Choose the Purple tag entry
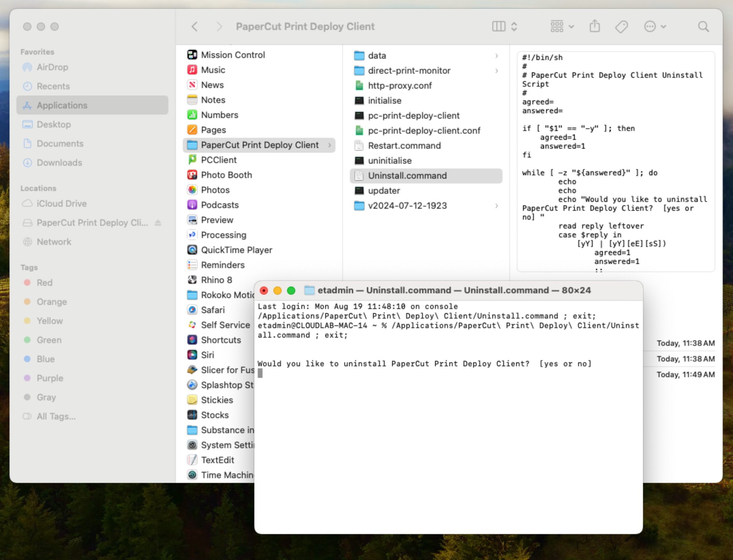Image resolution: width=733 pixels, height=560 pixels. 92,378
